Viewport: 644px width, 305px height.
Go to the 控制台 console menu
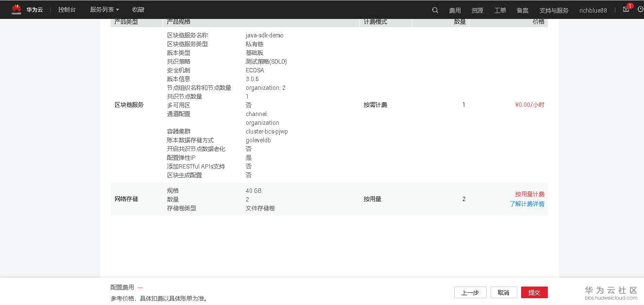point(67,9)
